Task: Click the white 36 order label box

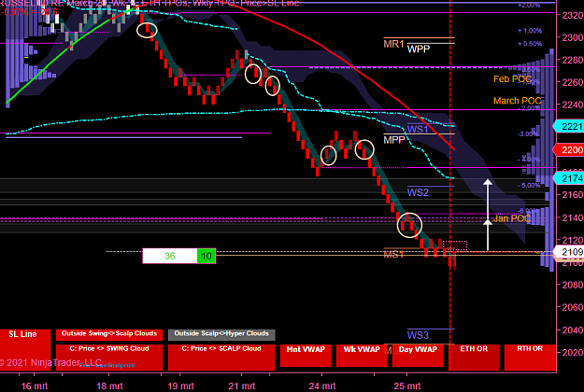Action: click(x=170, y=256)
